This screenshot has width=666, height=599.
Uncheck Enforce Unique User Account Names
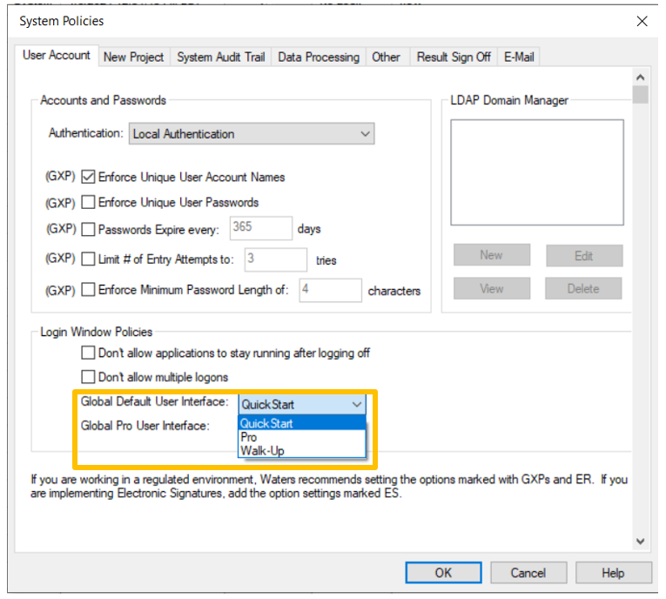coord(89,177)
